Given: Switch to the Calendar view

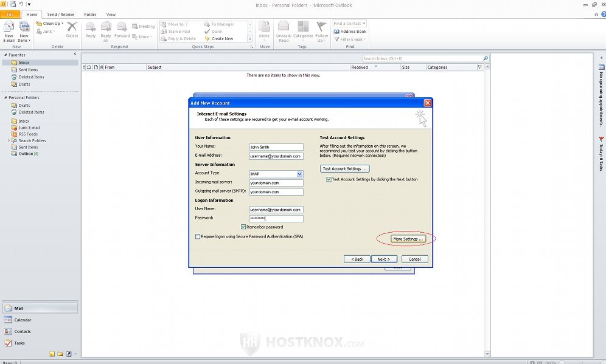Looking at the screenshot, I should (40, 320).
